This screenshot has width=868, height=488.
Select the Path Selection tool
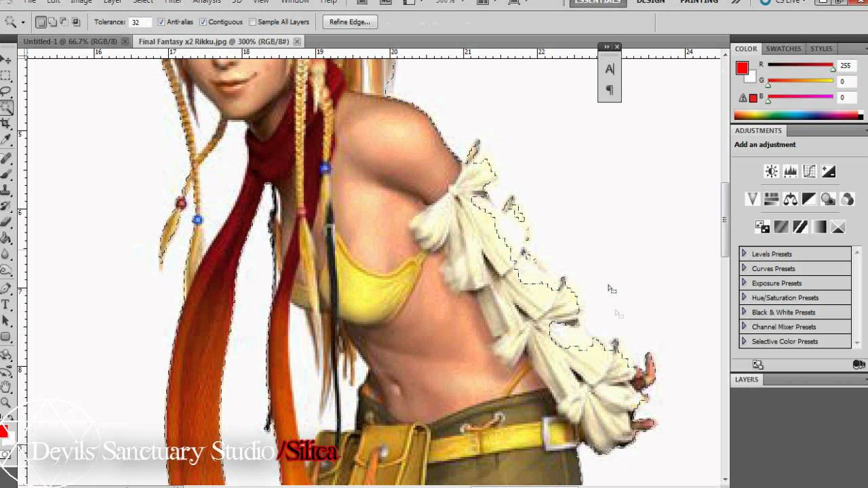[x=5, y=321]
